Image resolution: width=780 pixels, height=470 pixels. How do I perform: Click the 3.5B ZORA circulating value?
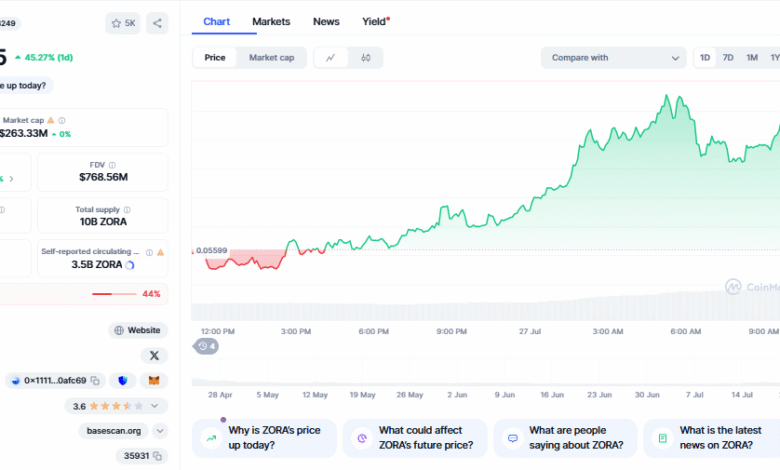pyautogui.click(x=97, y=265)
